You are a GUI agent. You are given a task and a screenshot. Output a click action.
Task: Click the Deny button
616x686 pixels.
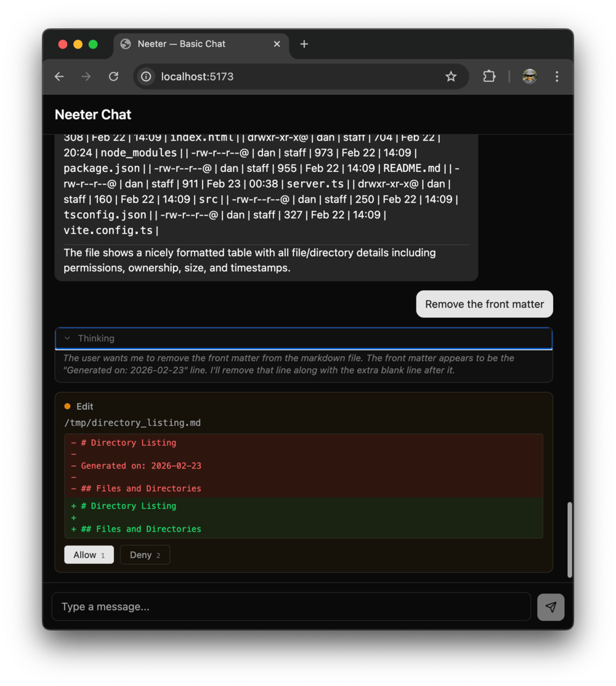[x=145, y=555]
